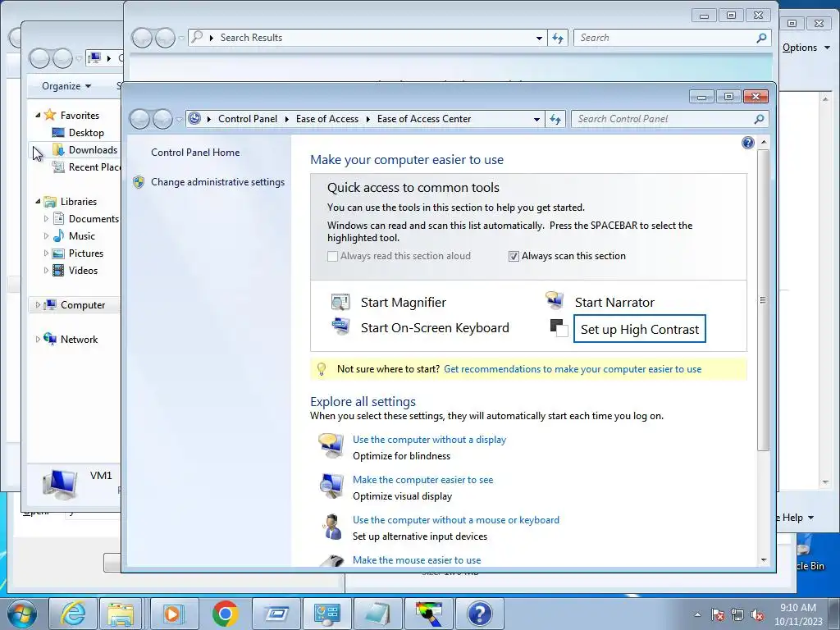Image resolution: width=840 pixels, height=630 pixels.
Task: Open the Ease of Access address bar dropdown
Action: pos(536,119)
